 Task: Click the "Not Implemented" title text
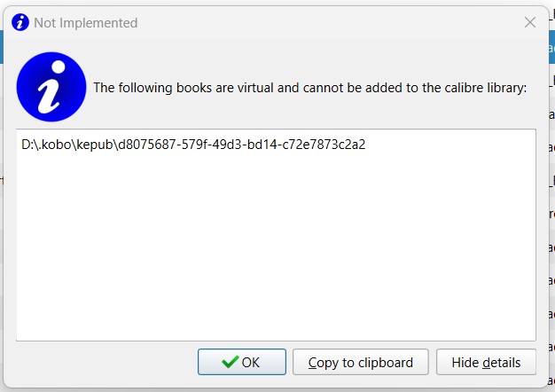tap(85, 22)
